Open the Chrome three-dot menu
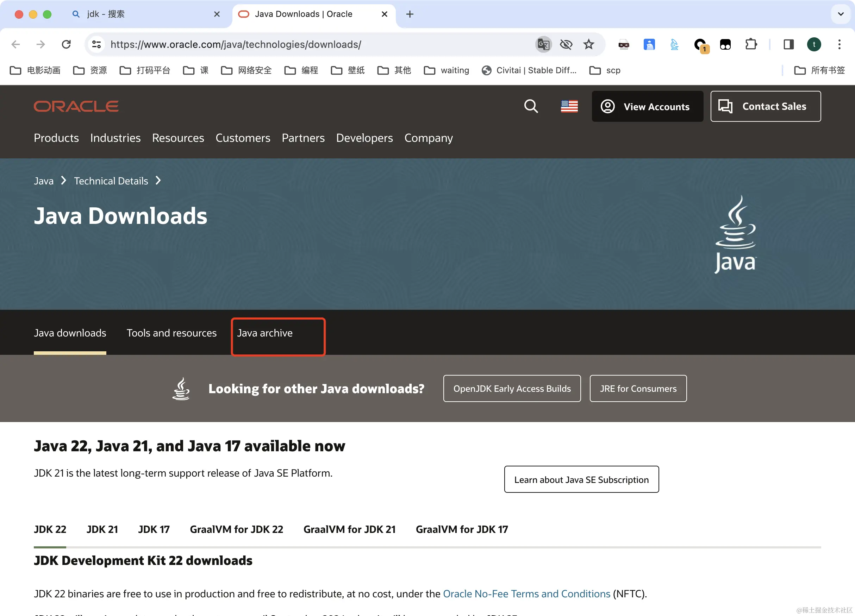The height and width of the screenshot is (616, 855). click(839, 44)
